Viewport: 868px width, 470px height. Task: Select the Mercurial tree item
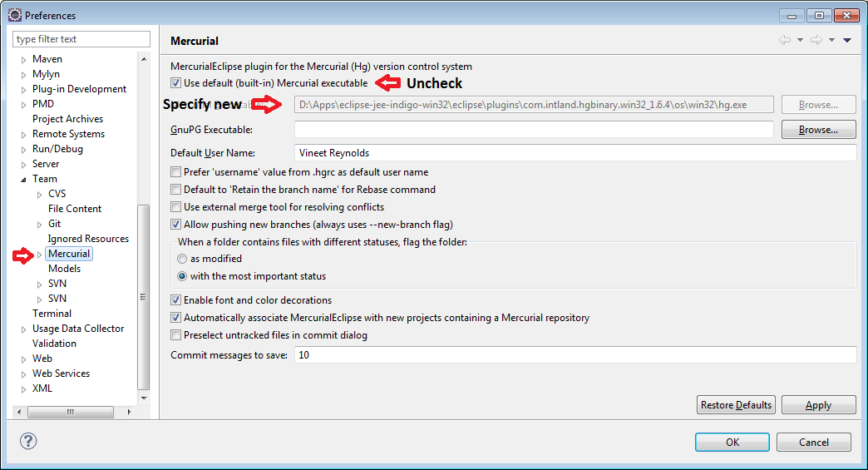69,254
